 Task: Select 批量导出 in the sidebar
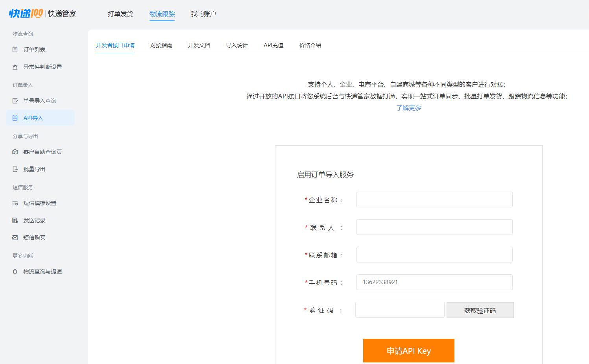(35, 169)
